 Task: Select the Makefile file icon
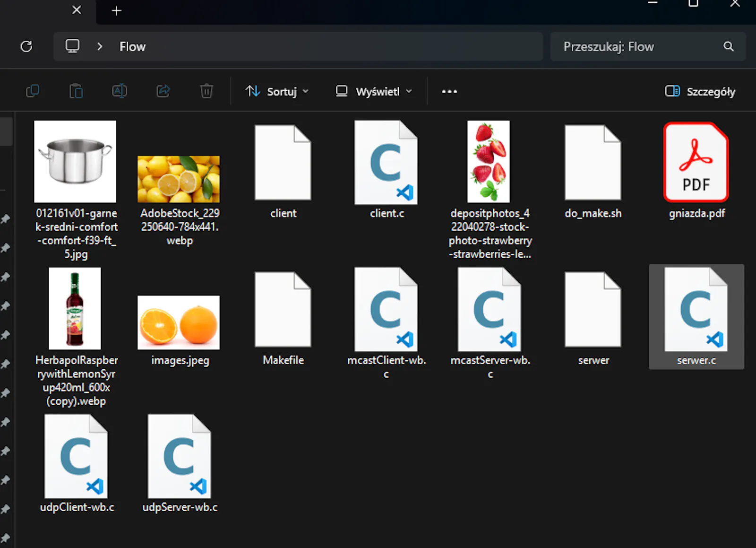click(283, 309)
